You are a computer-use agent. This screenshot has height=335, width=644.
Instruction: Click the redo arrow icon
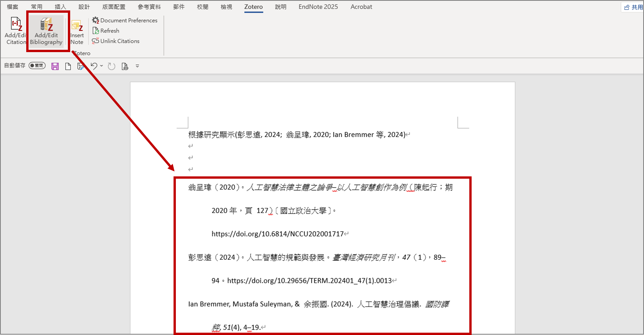click(111, 66)
